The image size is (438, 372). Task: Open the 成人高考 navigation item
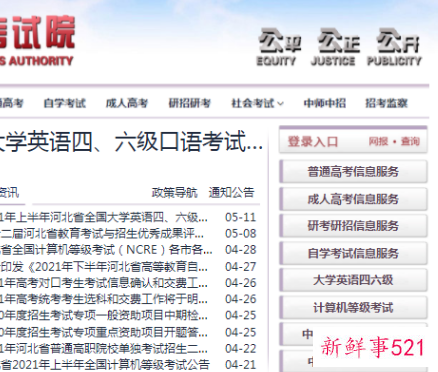127,103
